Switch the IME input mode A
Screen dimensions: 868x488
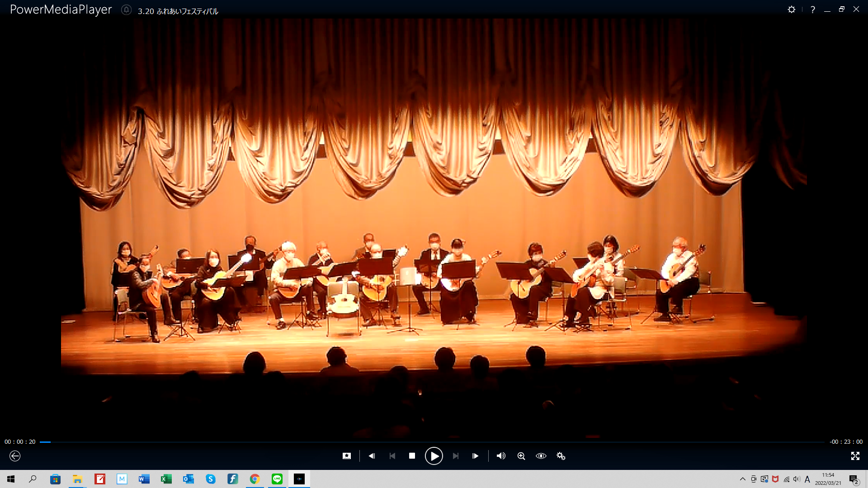coord(807,479)
